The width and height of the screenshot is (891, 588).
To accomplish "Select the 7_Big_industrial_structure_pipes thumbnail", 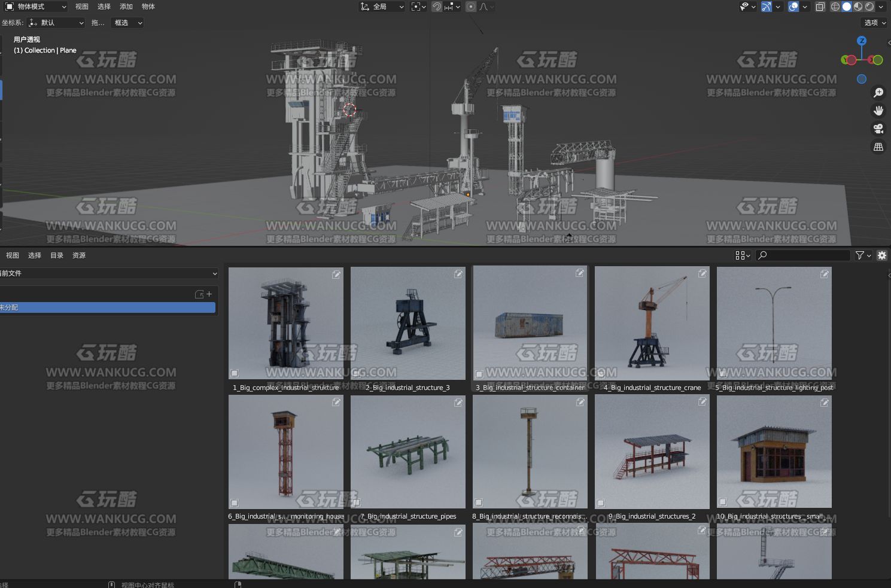I will point(408,452).
